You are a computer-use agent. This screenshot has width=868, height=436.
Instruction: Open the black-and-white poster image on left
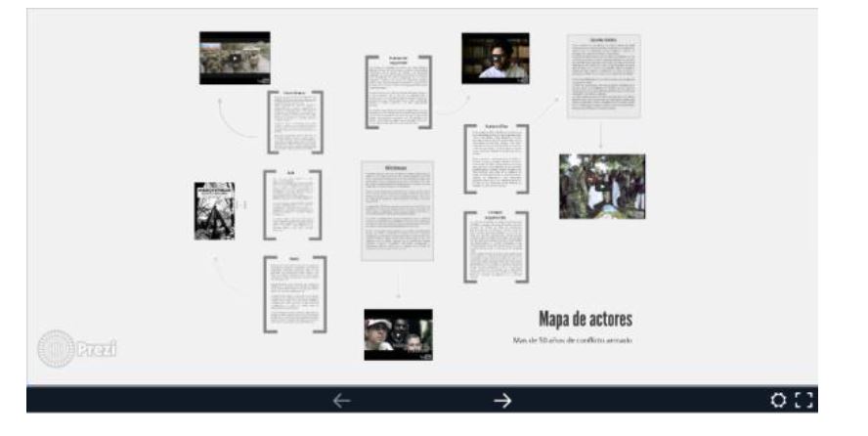211,210
